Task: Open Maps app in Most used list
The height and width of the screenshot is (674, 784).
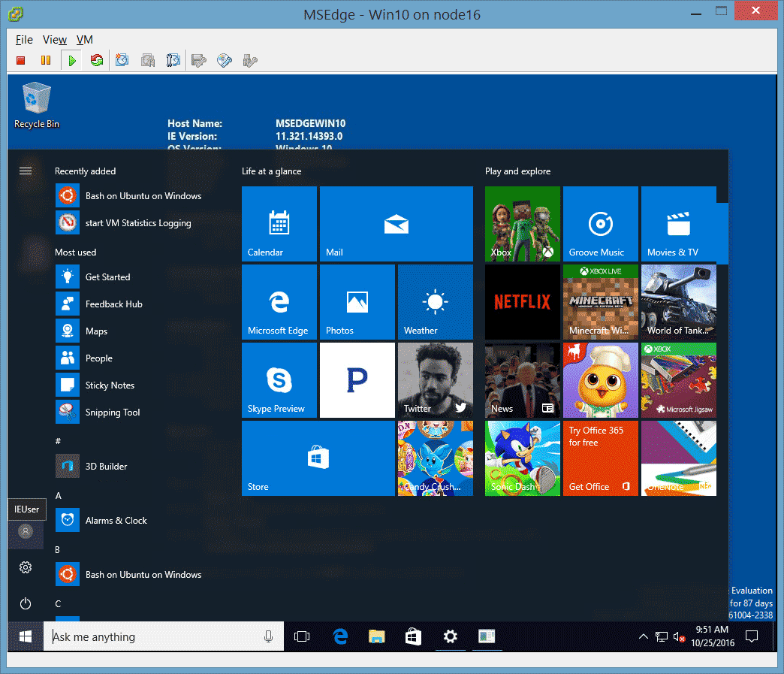Action: tap(82, 331)
